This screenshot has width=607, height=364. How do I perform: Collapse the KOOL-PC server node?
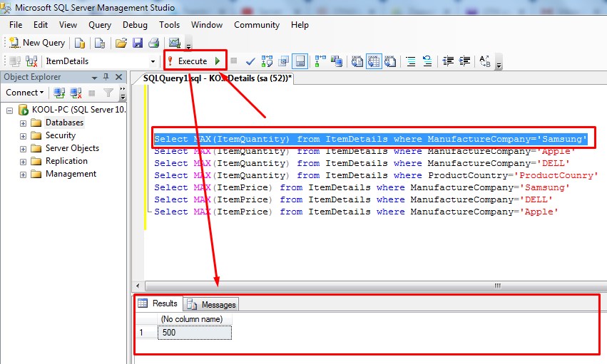tap(10, 110)
